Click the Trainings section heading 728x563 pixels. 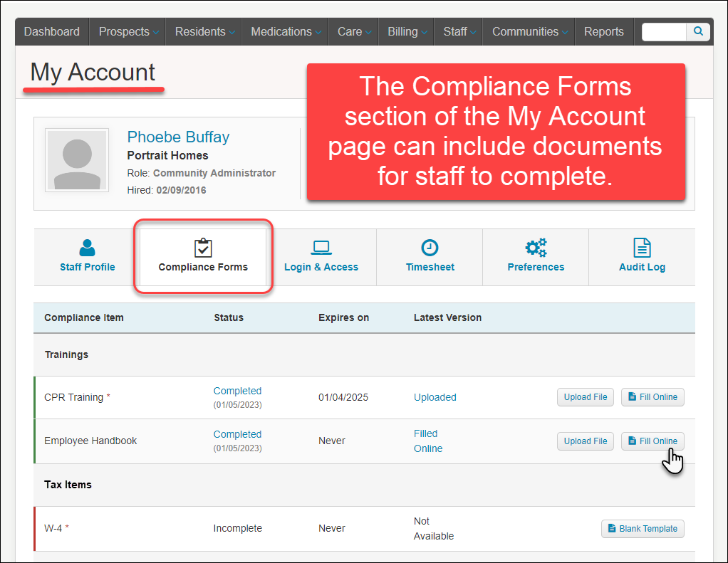pyautogui.click(x=66, y=354)
